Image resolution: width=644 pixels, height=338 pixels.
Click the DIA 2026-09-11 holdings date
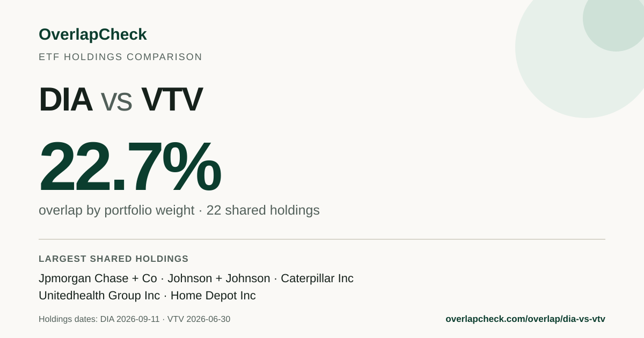(x=130, y=319)
